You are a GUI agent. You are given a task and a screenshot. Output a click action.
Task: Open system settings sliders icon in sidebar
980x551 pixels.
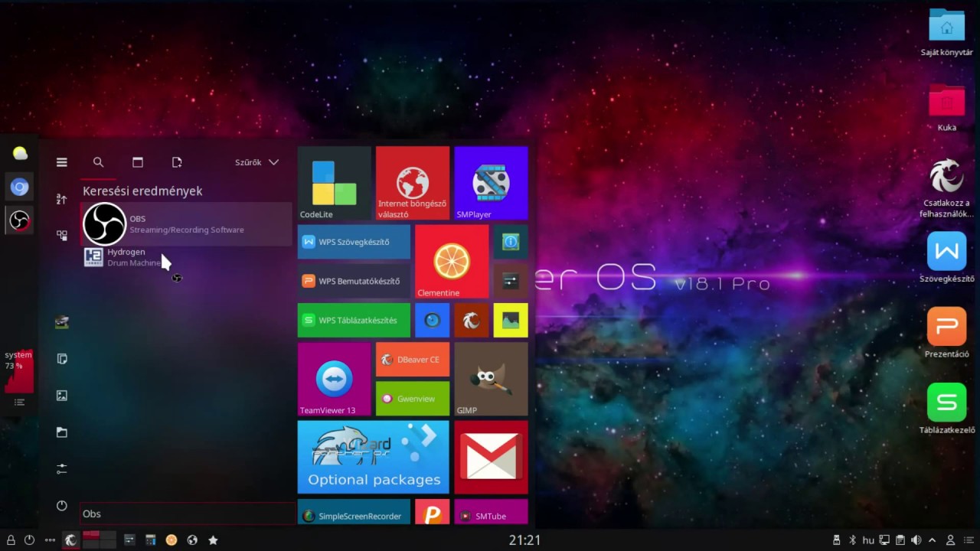(62, 469)
